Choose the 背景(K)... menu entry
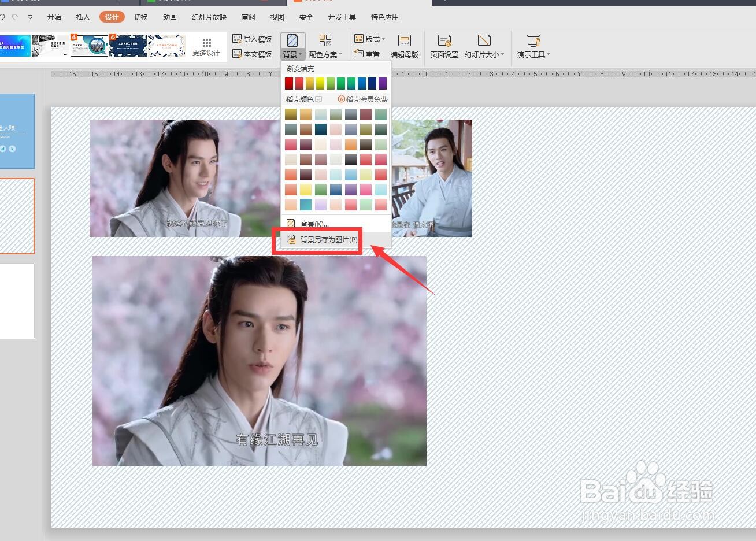The height and width of the screenshot is (541, 756). point(336,224)
